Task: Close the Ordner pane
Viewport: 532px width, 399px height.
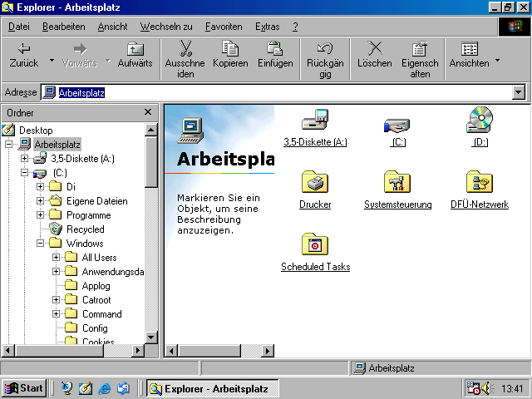Action: click(148, 112)
